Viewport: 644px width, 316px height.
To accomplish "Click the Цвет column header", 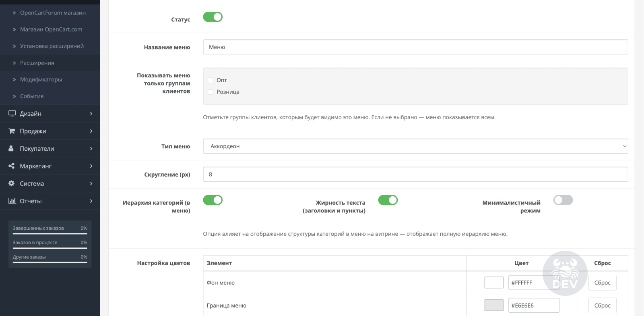I will click(x=521, y=263).
